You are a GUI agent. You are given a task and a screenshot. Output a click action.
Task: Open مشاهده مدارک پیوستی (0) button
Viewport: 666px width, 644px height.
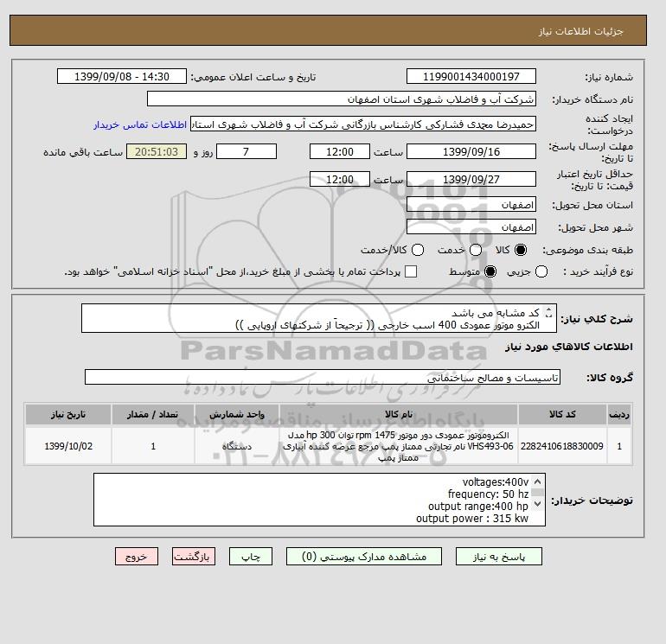coord(364,556)
